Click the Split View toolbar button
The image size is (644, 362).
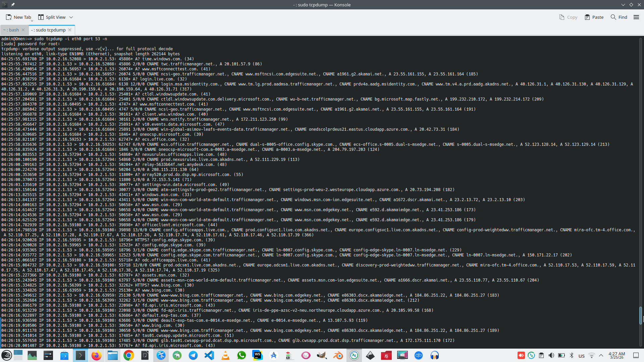pos(52,17)
